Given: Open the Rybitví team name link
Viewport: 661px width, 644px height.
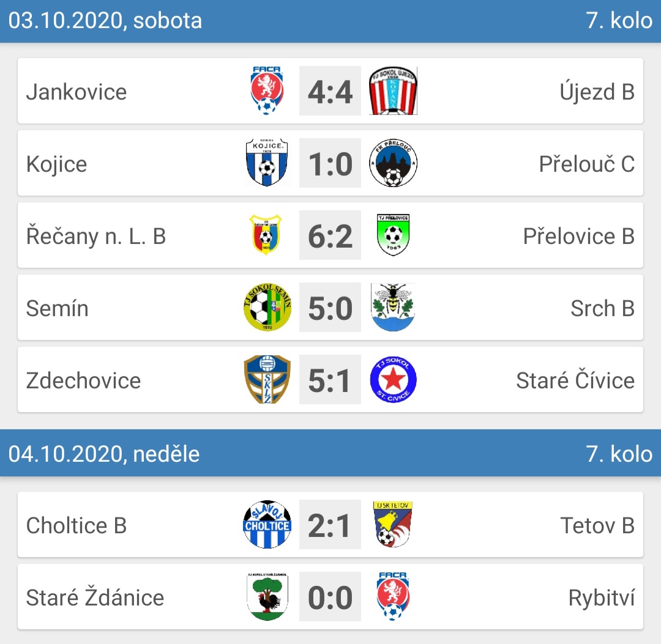Looking at the screenshot, I should pos(602,598).
